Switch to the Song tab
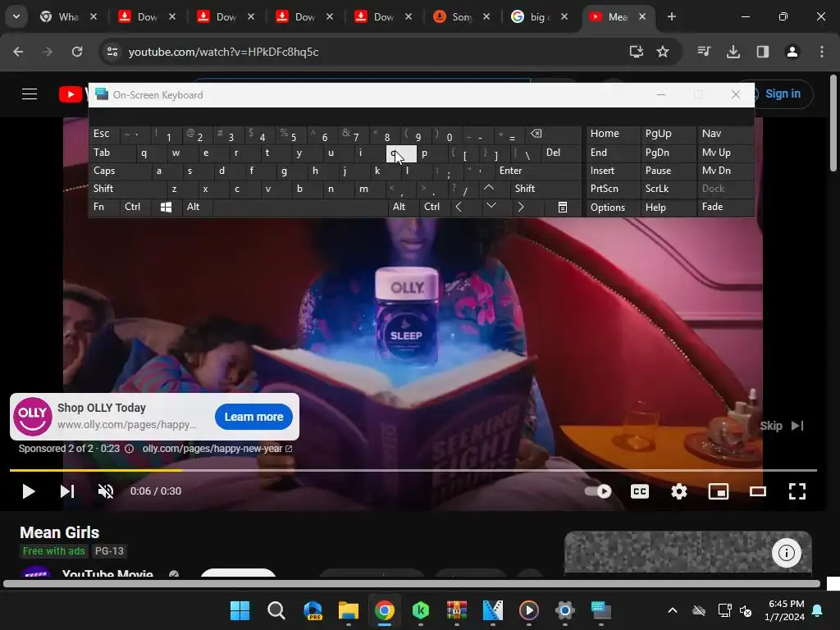The image size is (840, 630). 462,17
